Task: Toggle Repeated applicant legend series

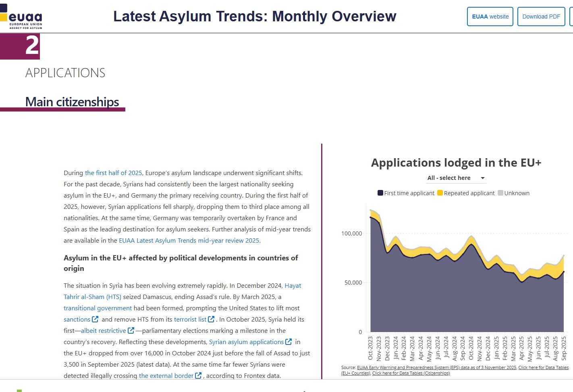Action: 466,193
